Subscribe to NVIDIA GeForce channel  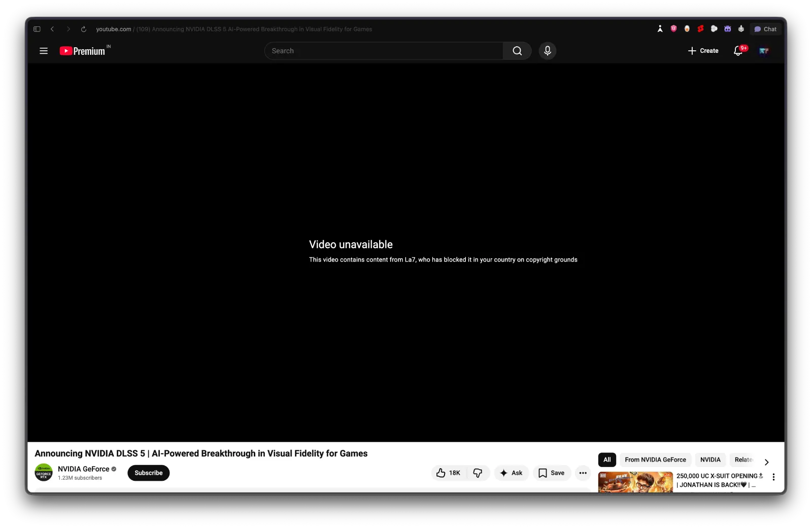(148, 473)
